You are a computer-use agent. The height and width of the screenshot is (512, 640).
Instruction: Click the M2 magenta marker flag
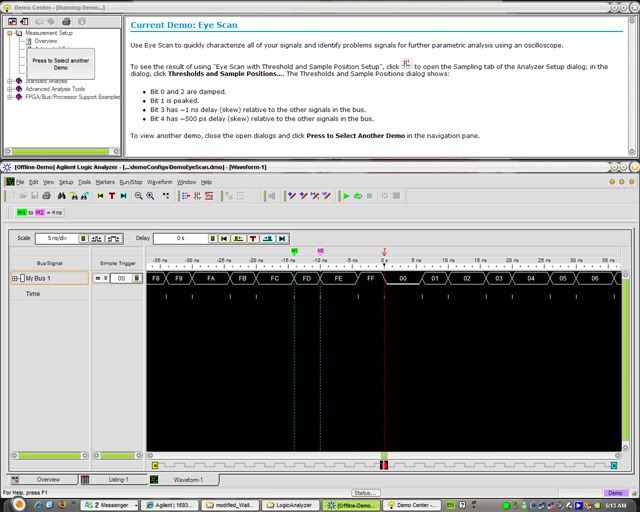320,251
